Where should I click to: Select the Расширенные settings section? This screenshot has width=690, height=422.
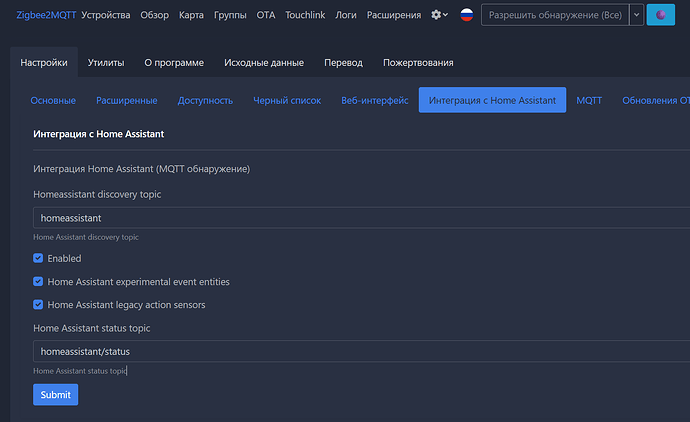click(x=127, y=100)
